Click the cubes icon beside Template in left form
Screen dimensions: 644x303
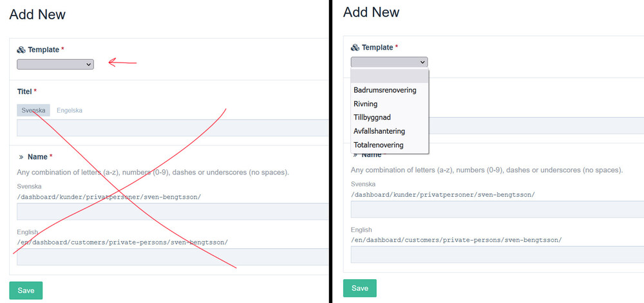point(21,50)
